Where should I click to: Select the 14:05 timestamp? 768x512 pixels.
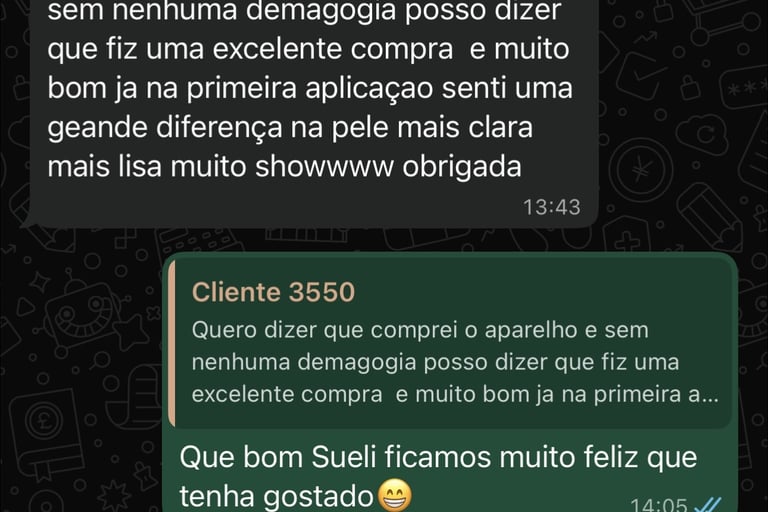(658, 505)
